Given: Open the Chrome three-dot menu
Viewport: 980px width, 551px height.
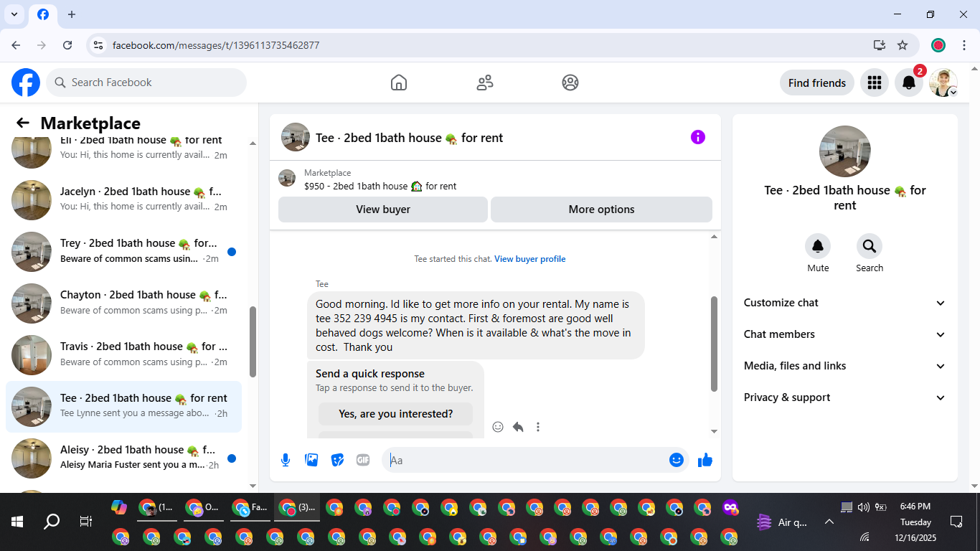Looking at the screenshot, I should point(964,45).
